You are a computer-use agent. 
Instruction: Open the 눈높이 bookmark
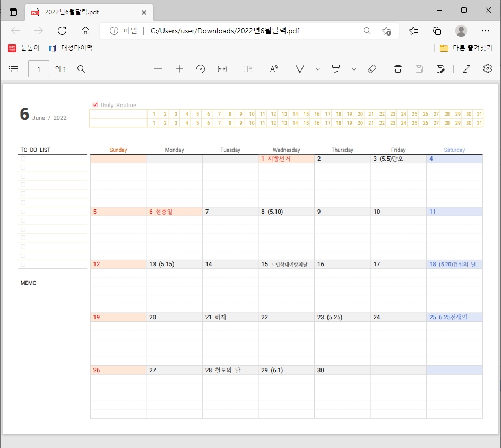[24, 48]
